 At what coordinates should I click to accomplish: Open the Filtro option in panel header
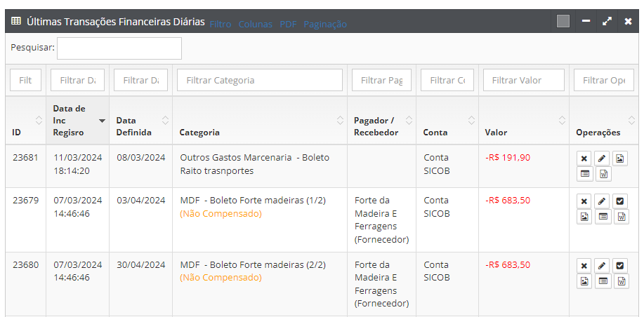click(221, 24)
